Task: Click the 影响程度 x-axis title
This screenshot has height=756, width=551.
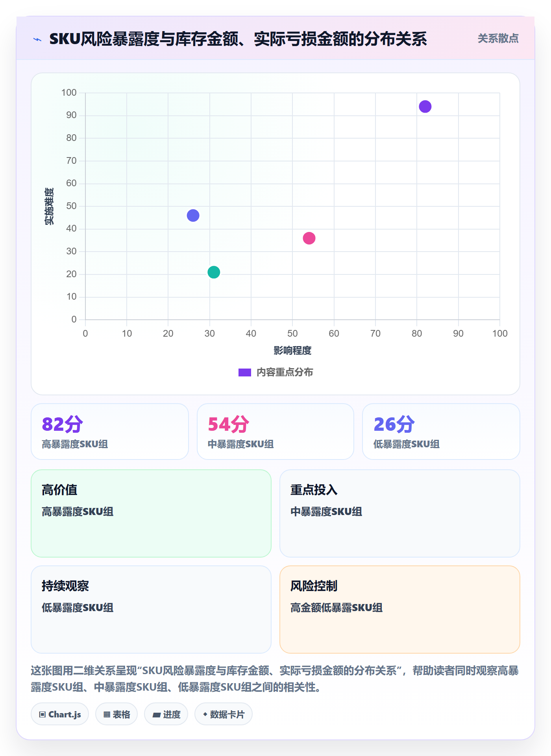Action: [x=292, y=350]
